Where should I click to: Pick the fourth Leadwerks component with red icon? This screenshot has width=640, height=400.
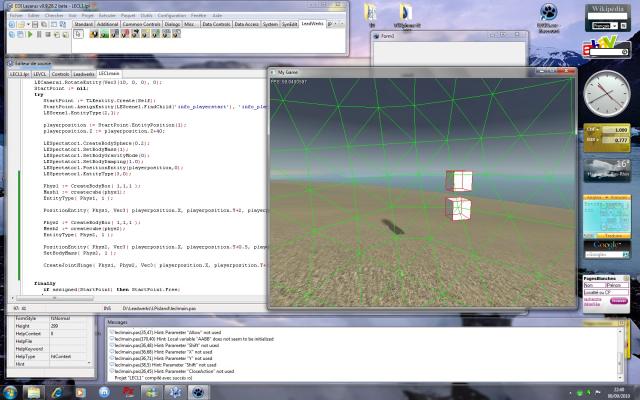[125, 34]
